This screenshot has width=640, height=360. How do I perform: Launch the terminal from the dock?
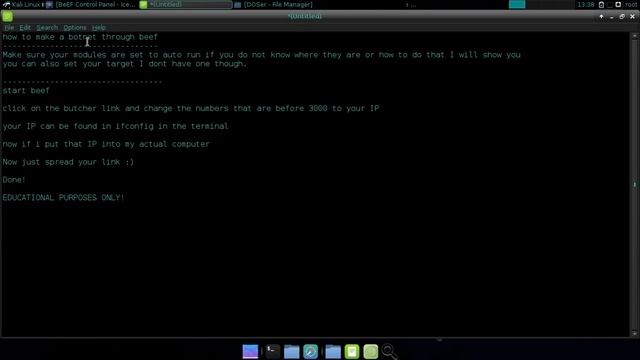coord(272,351)
